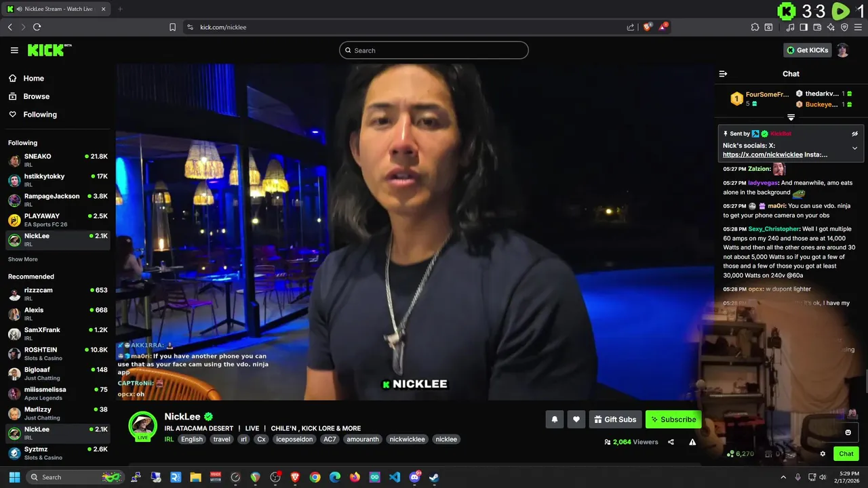Image resolution: width=868 pixels, height=488 pixels.
Task: Open the music note media control
Action: pyautogui.click(x=790, y=27)
